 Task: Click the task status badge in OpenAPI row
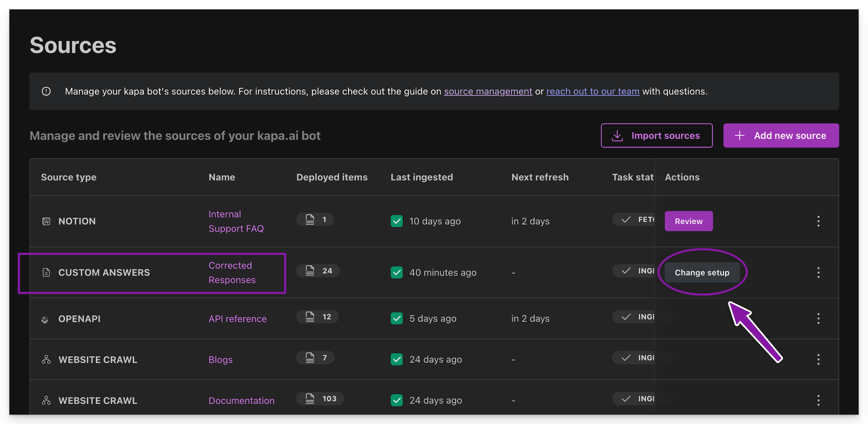point(634,317)
